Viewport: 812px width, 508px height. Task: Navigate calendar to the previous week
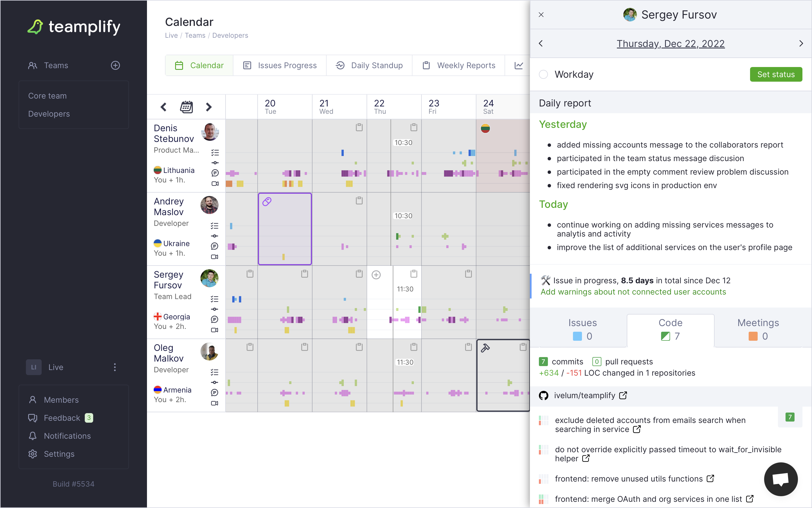click(x=164, y=107)
